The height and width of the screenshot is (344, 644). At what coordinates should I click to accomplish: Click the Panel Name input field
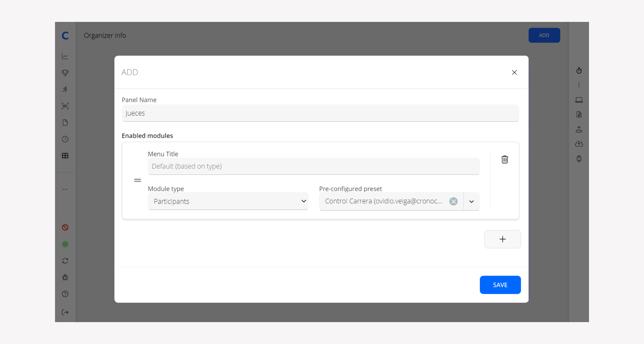[320, 113]
